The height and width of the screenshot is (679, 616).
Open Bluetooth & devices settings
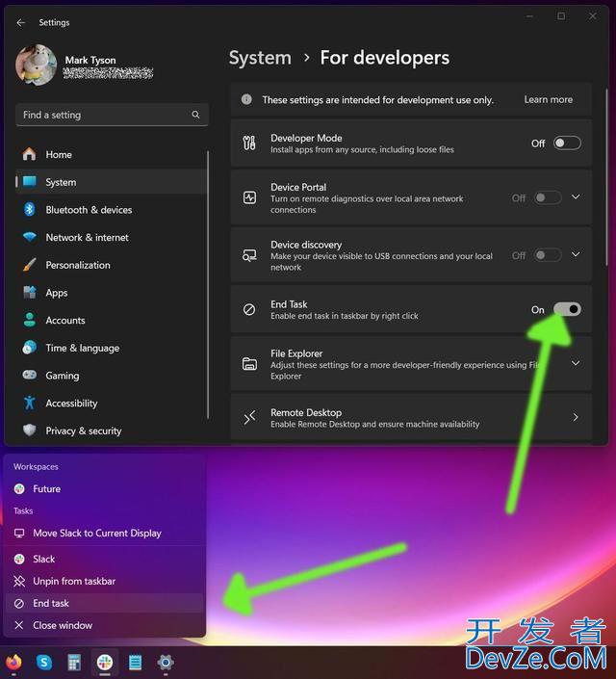[x=112, y=210]
